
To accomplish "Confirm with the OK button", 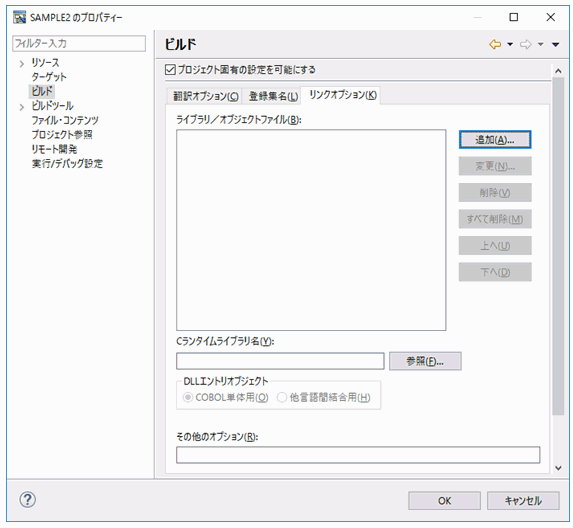I will (x=444, y=501).
